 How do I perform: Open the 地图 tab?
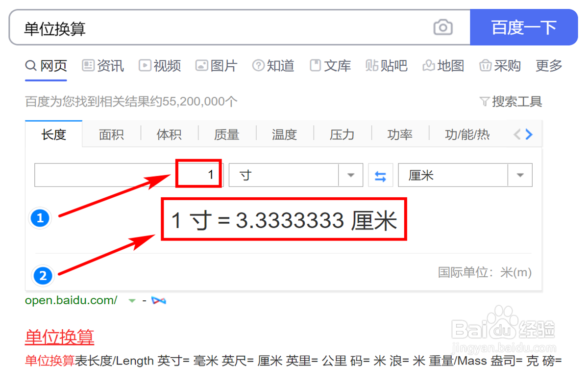coord(443,66)
